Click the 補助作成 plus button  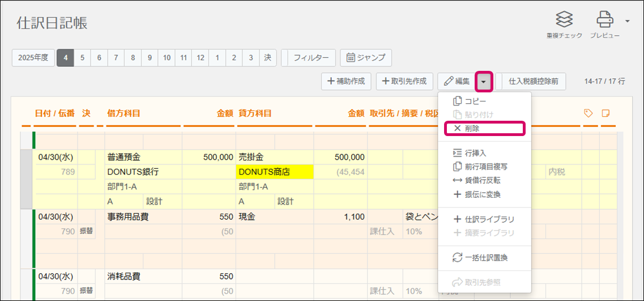tap(346, 82)
